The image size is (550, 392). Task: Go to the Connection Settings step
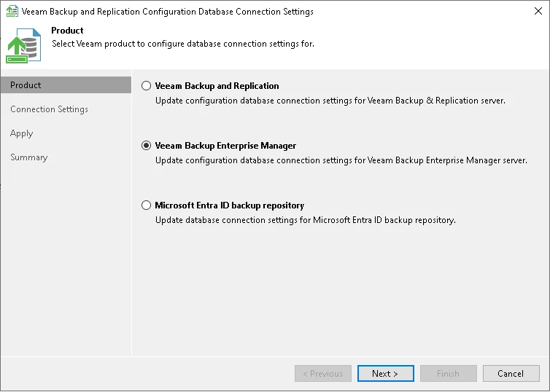[49, 109]
